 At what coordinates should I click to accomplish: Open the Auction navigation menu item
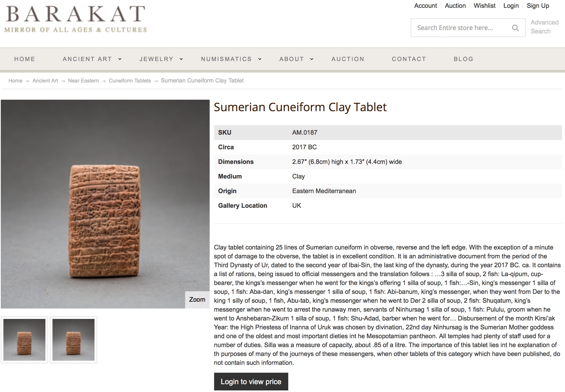tap(348, 59)
